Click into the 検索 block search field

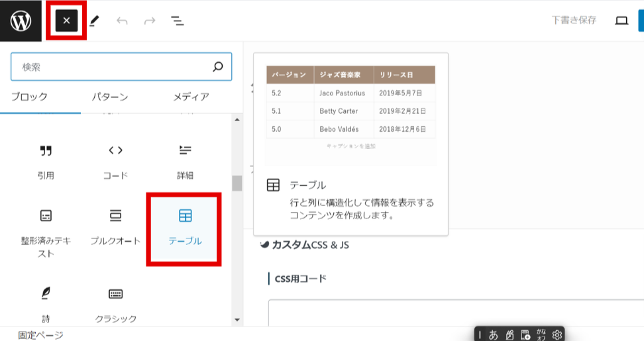121,66
